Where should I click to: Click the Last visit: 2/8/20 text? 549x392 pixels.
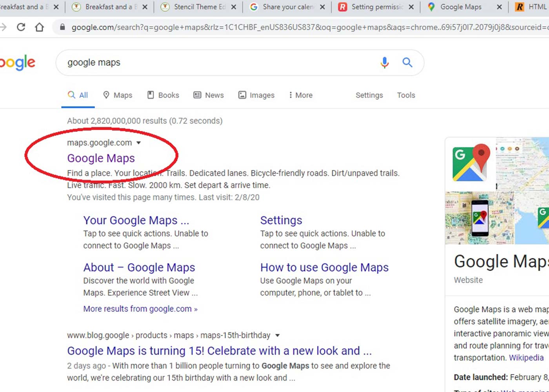[229, 197]
